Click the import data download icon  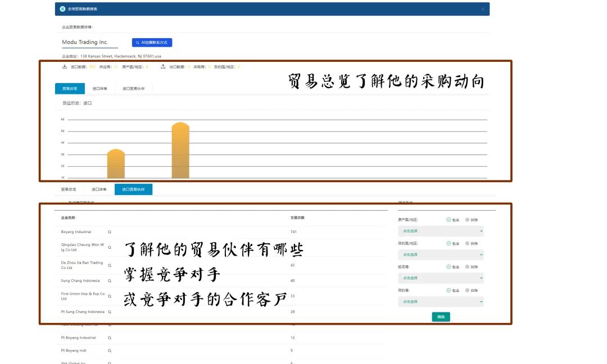click(x=65, y=67)
